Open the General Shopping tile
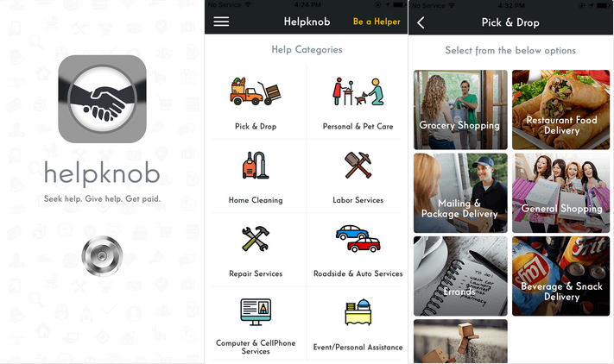The width and height of the screenshot is (614, 364). pos(560,193)
